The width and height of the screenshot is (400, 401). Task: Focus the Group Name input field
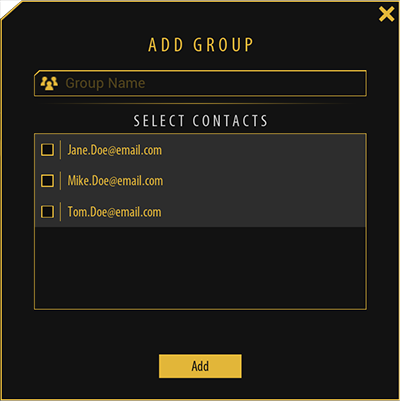[200, 83]
